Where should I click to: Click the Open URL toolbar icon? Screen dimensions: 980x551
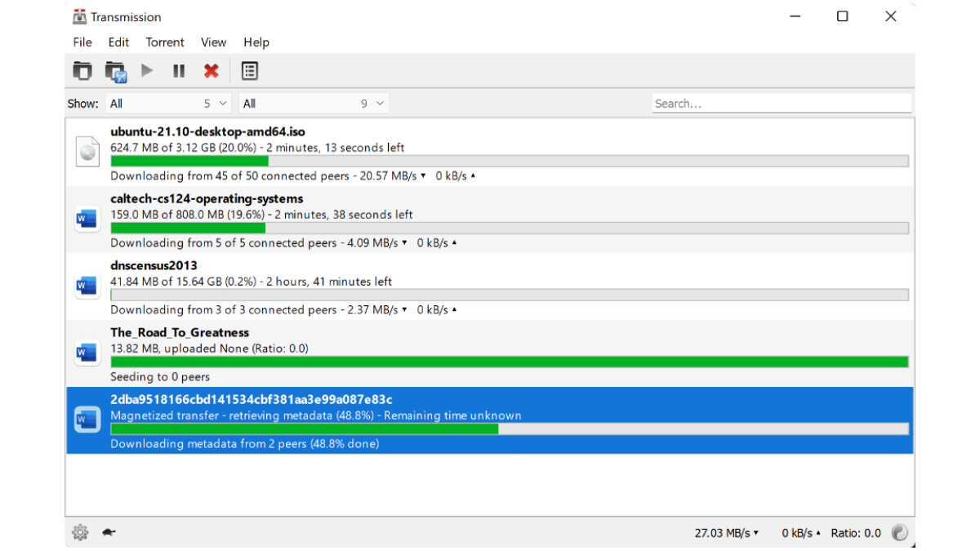click(115, 71)
